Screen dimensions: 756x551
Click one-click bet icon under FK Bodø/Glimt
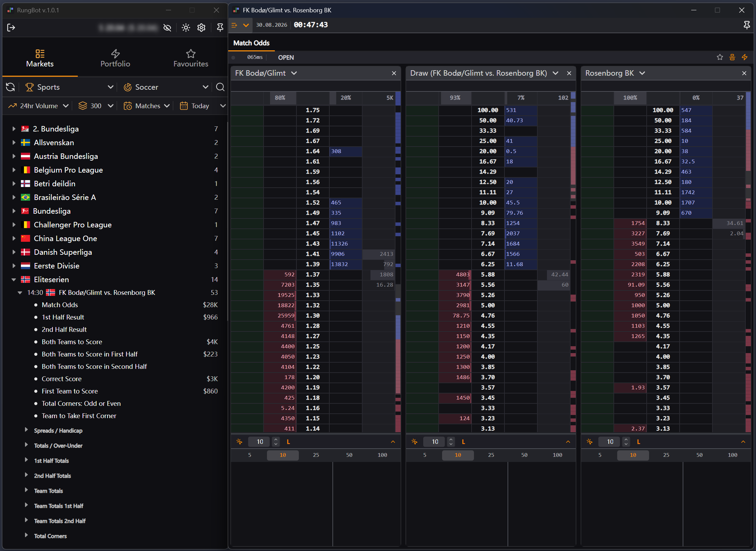pos(240,442)
